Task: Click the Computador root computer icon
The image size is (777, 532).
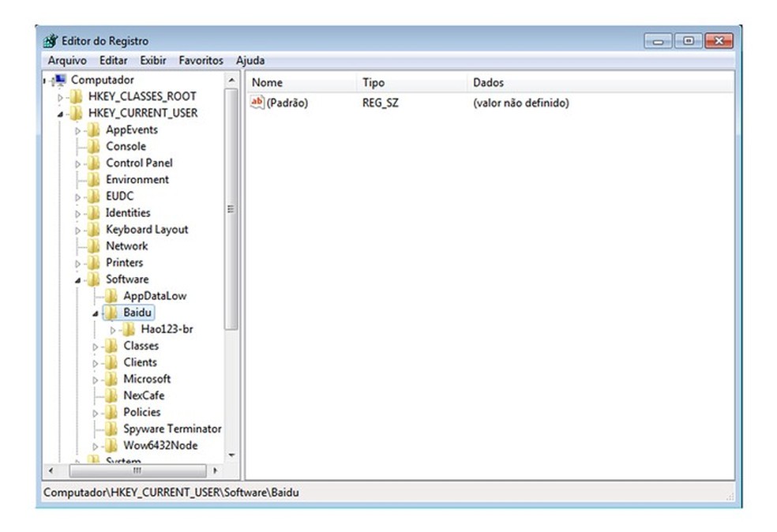Action: pyautogui.click(x=60, y=80)
